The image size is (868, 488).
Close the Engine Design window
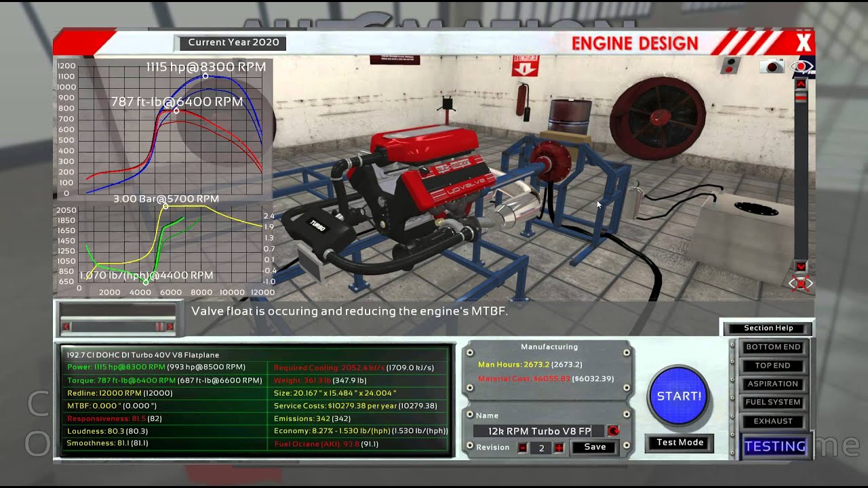tap(804, 43)
